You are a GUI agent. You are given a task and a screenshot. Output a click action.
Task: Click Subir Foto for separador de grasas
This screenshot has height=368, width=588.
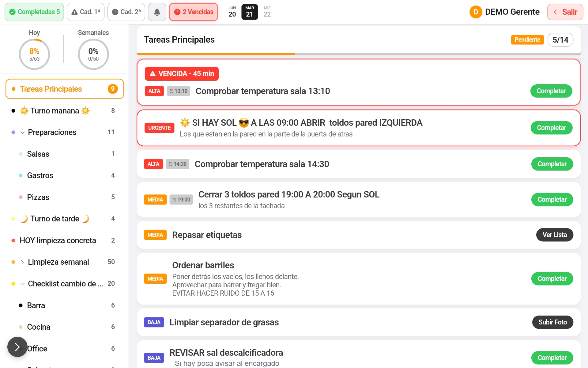(x=553, y=322)
